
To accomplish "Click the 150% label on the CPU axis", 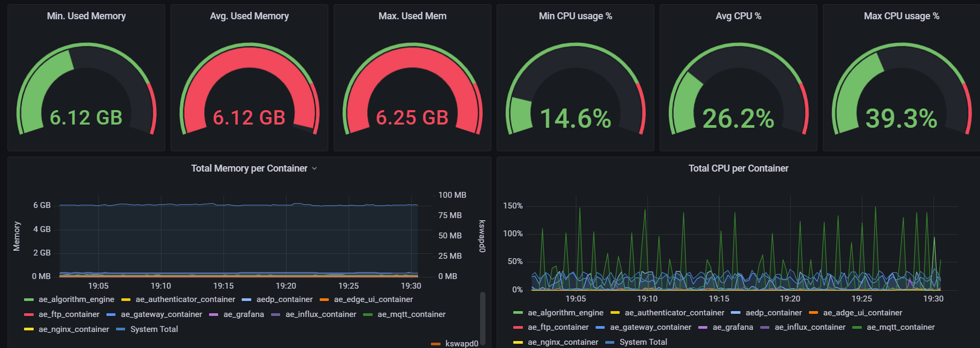I will tap(513, 206).
